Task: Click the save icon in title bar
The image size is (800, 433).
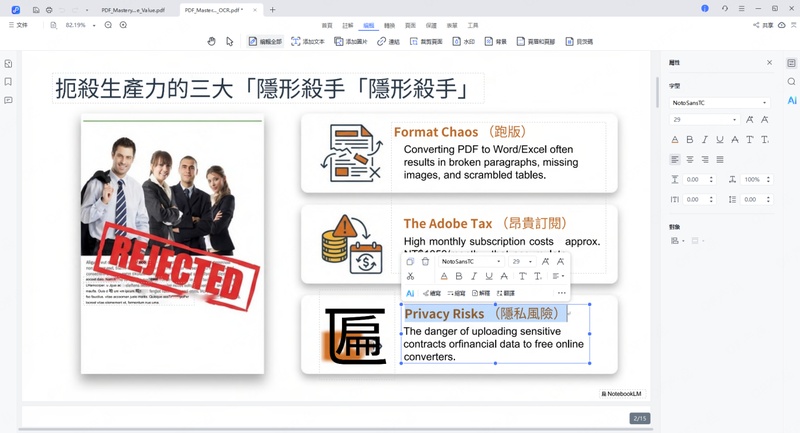Action: [36, 10]
